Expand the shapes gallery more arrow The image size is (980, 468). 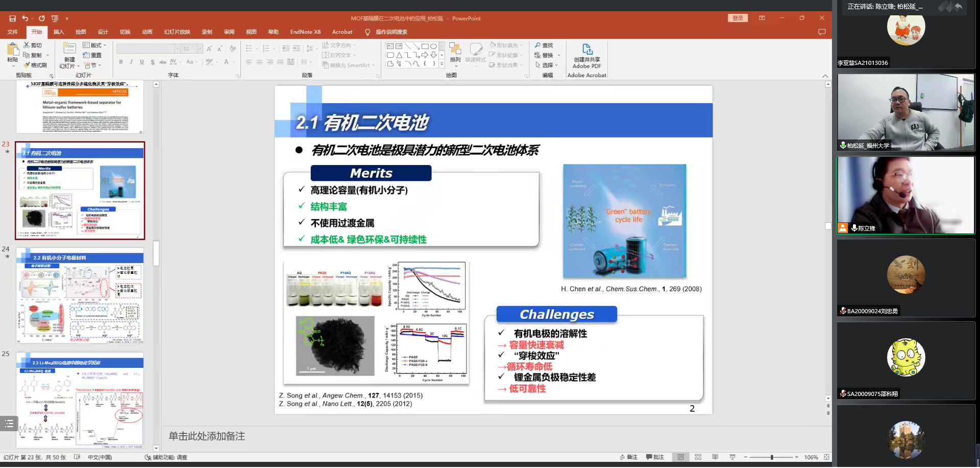coord(442,64)
